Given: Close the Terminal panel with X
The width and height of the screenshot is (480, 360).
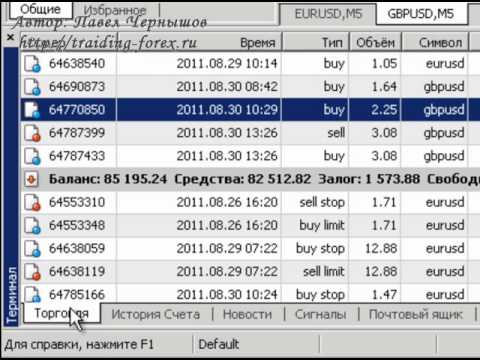Looking at the screenshot, I should coord(10,37).
